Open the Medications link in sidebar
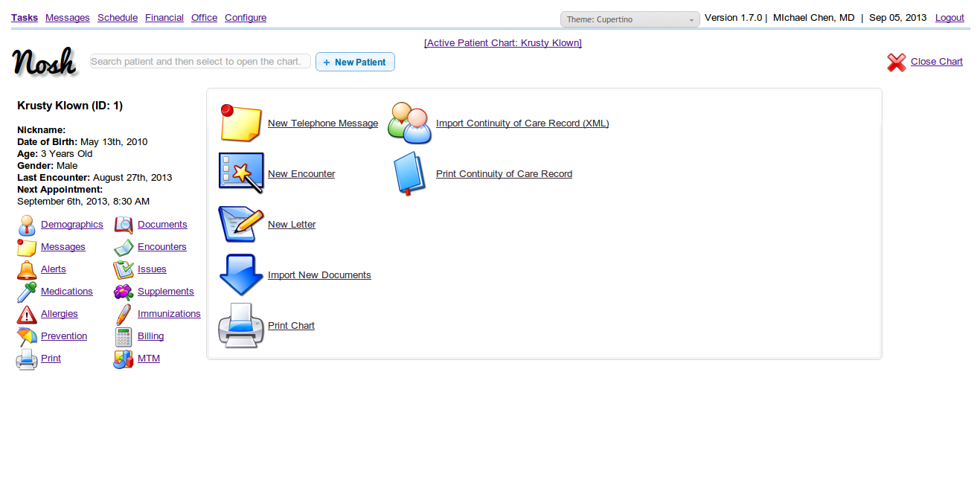 click(x=67, y=292)
